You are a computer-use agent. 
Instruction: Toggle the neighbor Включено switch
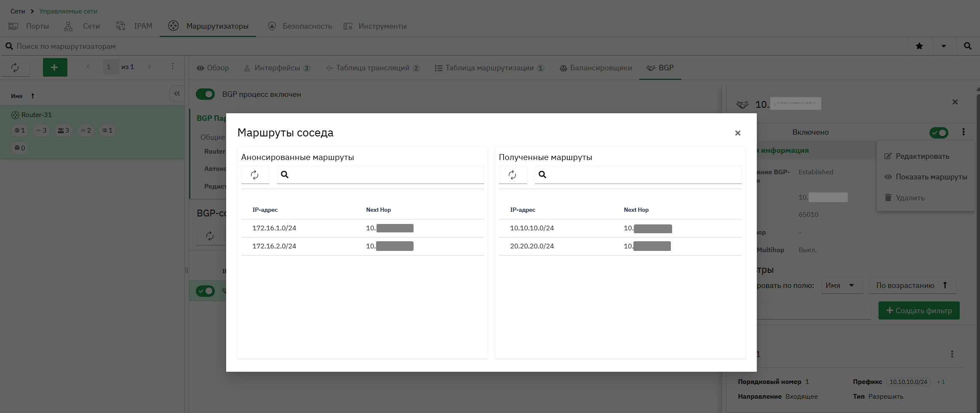coord(939,133)
